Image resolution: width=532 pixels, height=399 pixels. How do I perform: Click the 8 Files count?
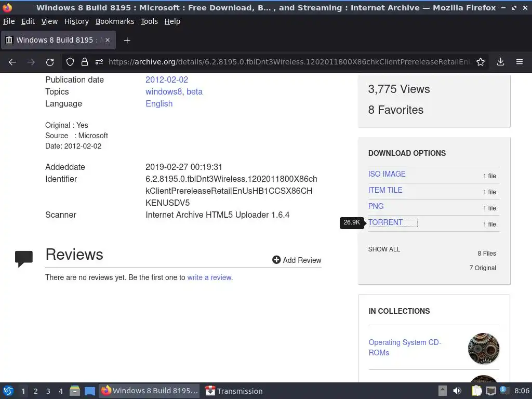coord(487,254)
